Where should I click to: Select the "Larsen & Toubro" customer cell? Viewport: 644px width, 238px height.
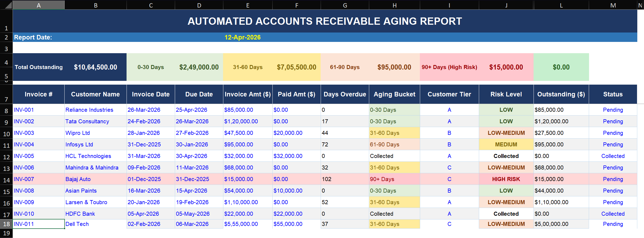[x=95, y=202]
